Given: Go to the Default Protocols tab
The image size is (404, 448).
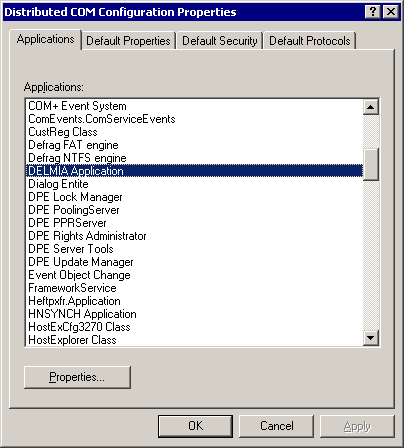Looking at the screenshot, I should click(x=310, y=41).
